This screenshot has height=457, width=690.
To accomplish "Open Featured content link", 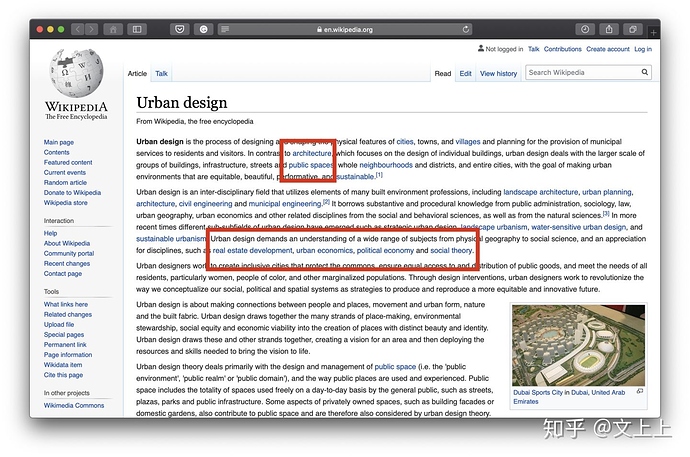I will click(68, 162).
